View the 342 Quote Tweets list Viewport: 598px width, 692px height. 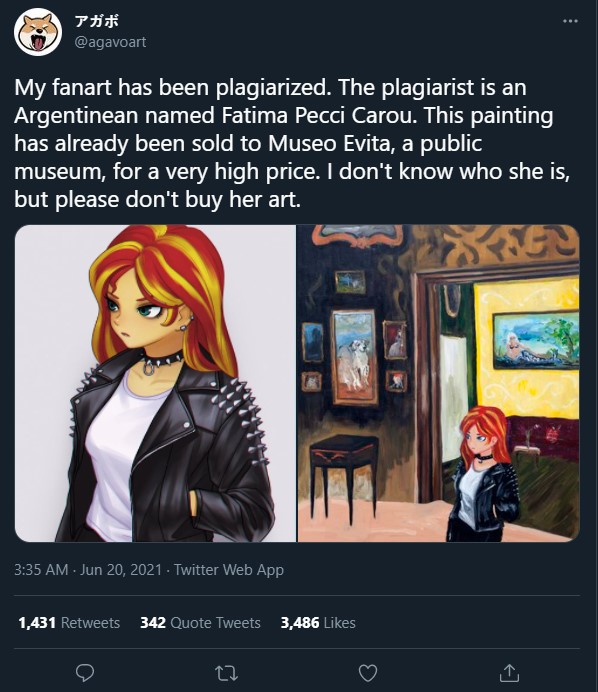coord(200,623)
